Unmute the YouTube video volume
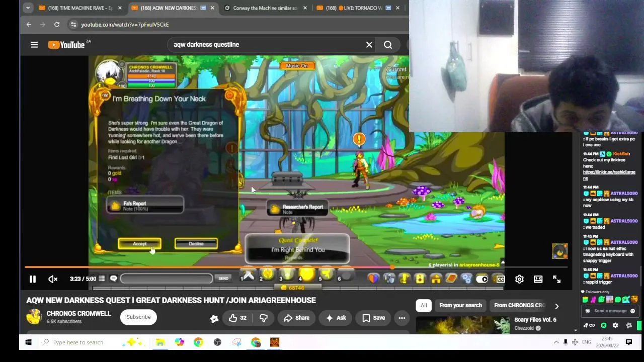The image size is (644, 362). pyautogui.click(x=53, y=279)
